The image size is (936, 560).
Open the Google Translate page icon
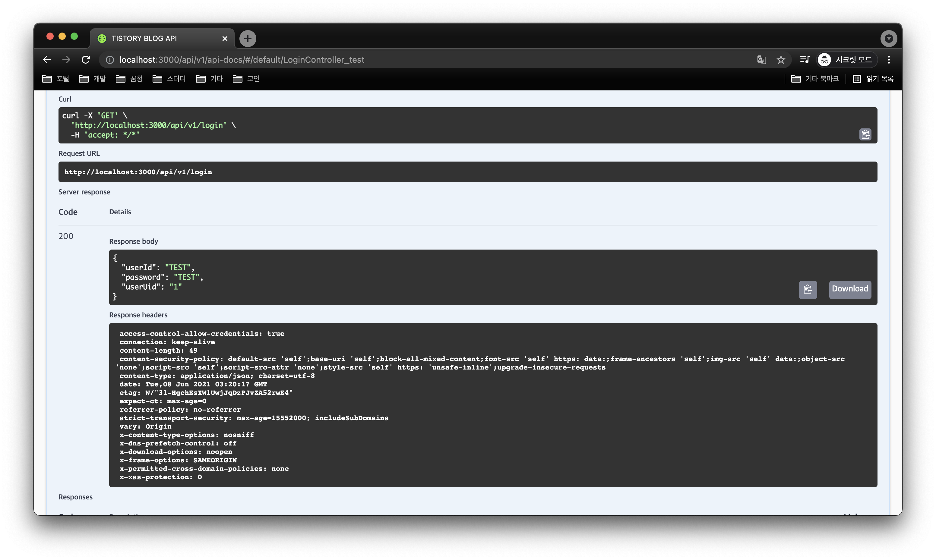coord(761,60)
